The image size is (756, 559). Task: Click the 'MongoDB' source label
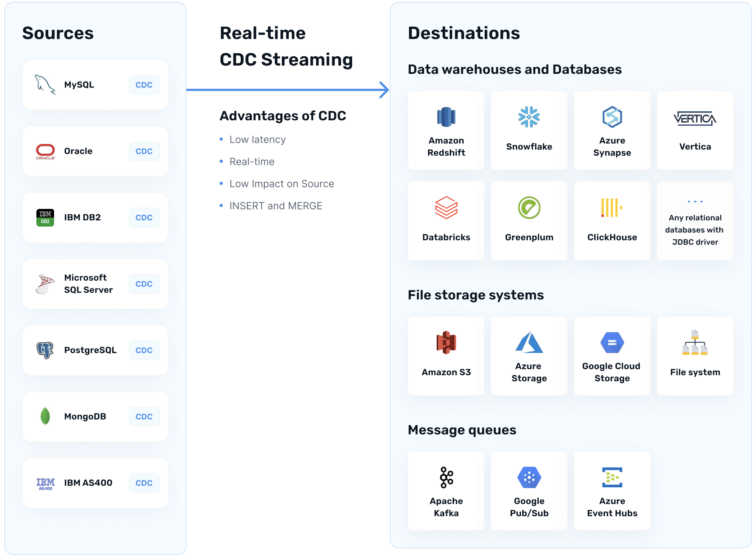[85, 417]
